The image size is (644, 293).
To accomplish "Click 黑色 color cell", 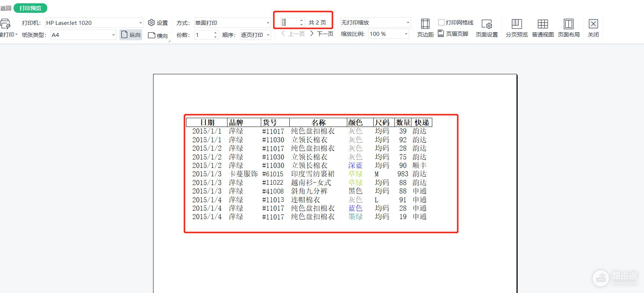I will [x=355, y=191].
